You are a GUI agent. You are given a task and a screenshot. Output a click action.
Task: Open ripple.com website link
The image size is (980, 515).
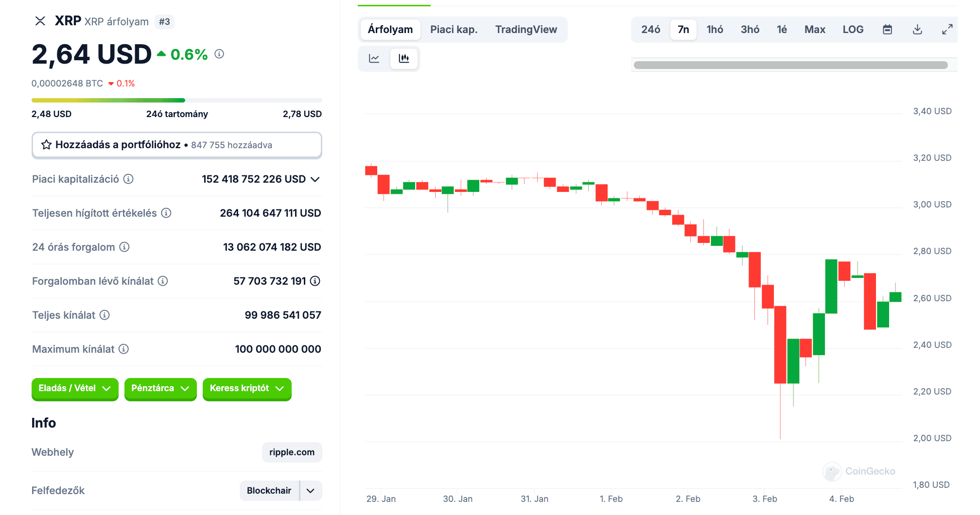pyautogui.click(x=292, y=452)
